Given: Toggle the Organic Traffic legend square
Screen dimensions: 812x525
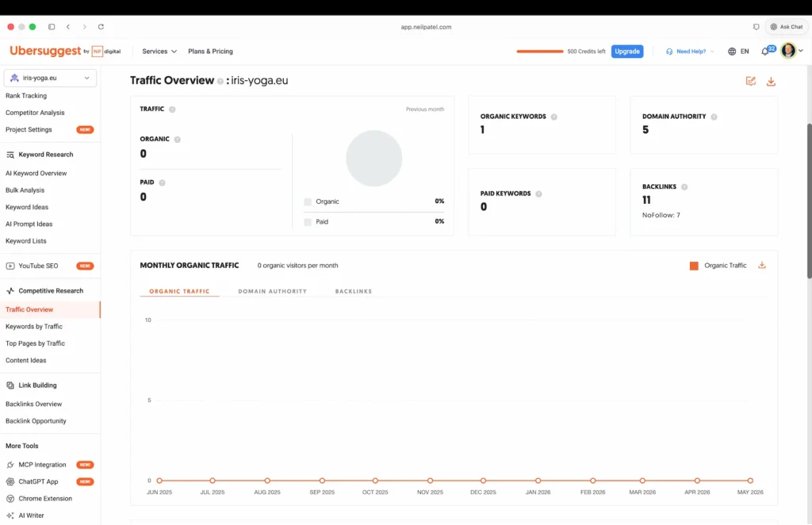Looking at the screenshot, I should [x=694, y=266].
